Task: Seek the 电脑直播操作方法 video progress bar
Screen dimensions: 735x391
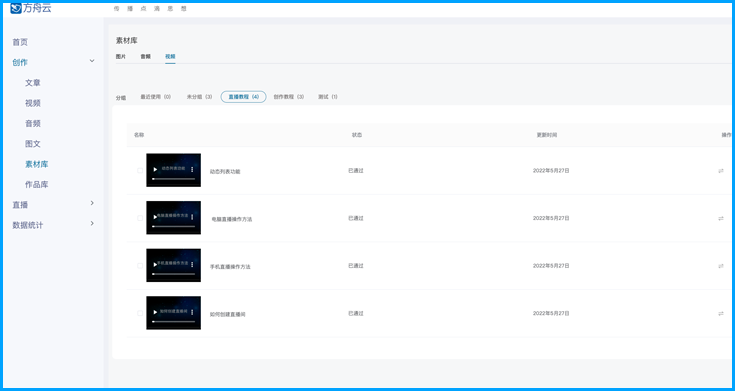Action: [x=173, y=226]
